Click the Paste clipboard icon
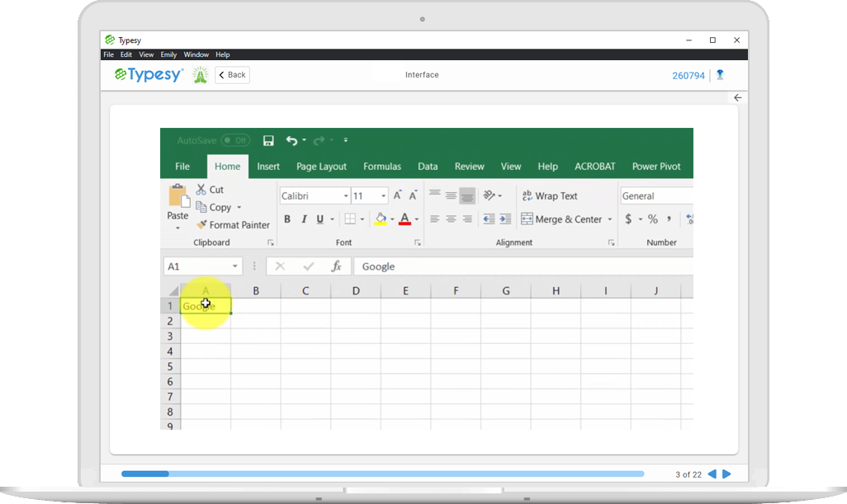 (x=179, y=195)
